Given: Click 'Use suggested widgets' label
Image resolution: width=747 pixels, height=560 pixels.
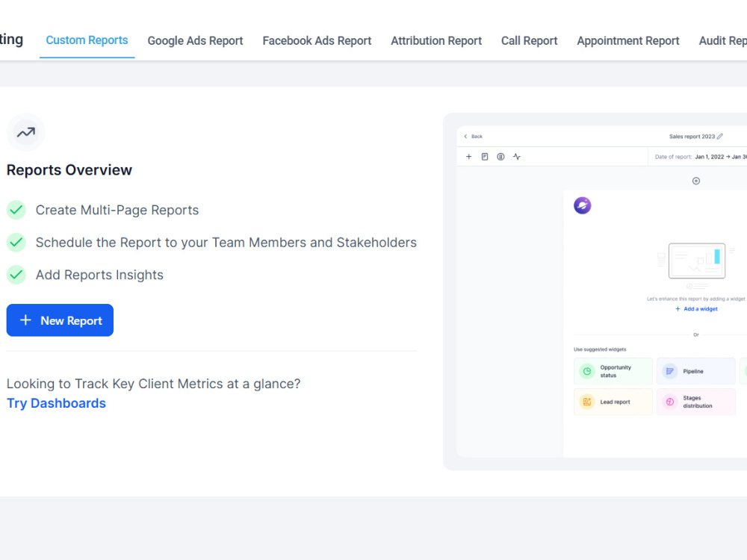Looking at the screenshot, I should [600, 349].
